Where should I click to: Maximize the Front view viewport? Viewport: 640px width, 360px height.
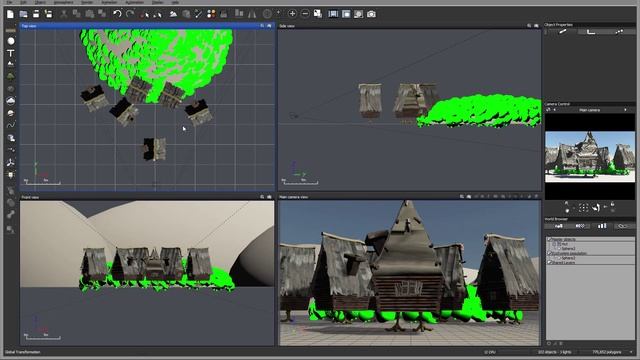[x=269, y=197]
